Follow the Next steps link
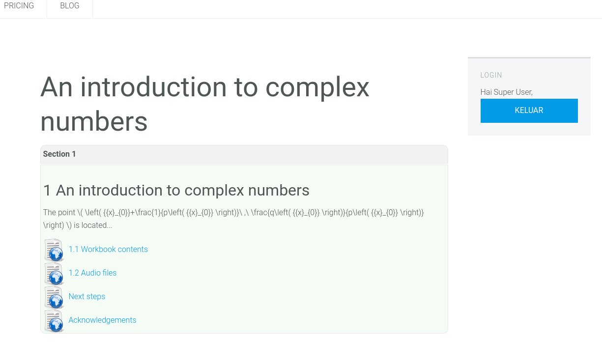602x364 pixels. [x=86, y=297]
